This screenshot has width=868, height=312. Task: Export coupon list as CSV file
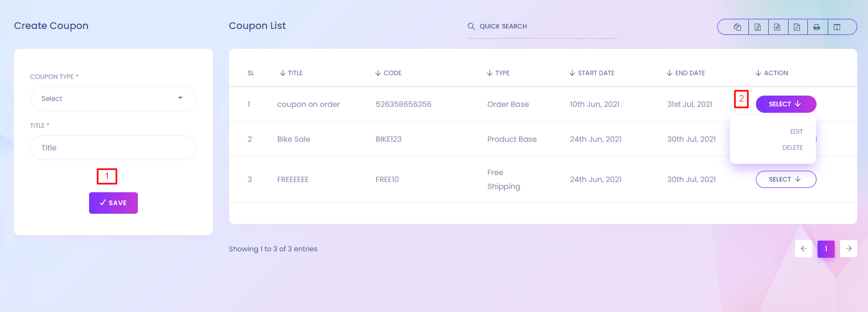click(x=777, y=27)
